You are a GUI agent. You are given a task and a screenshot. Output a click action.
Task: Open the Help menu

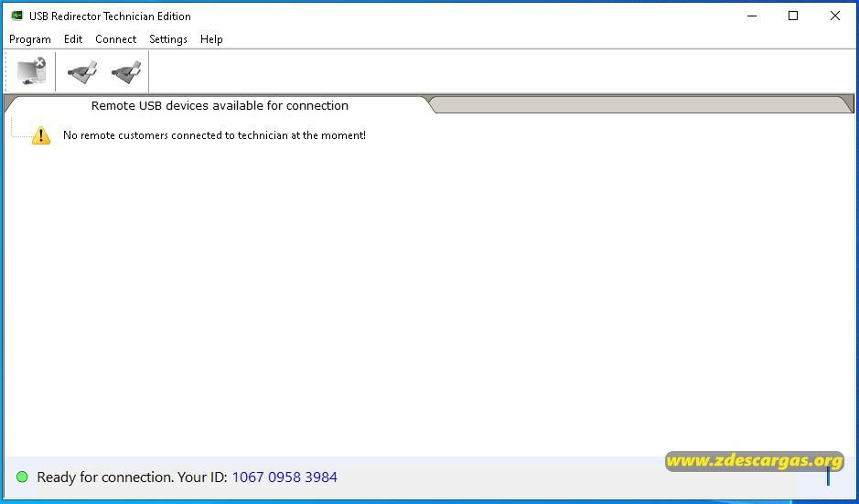pyautogui.click(x=211, y=39)
